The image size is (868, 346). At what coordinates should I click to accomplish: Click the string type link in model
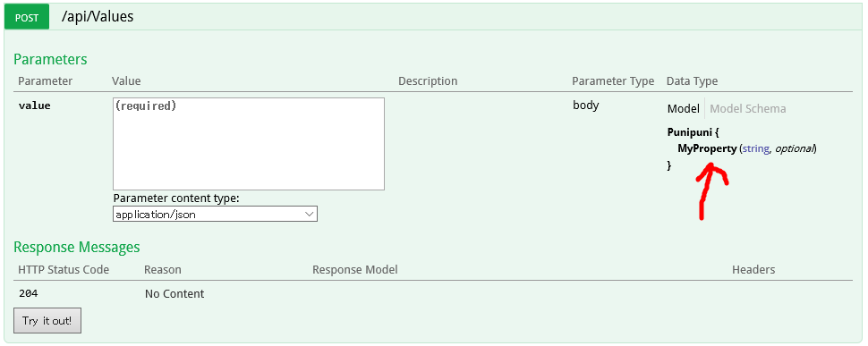click(755, 148)
